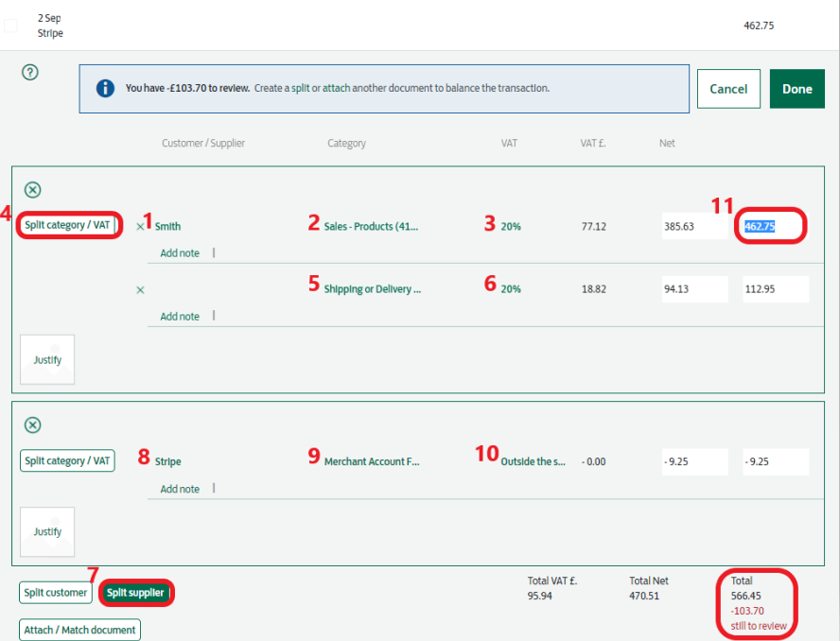The height and width of the screenshot is (641, 840).
Task: Click the highlighted 462.75 total field
Action: (x=772, y=227)
